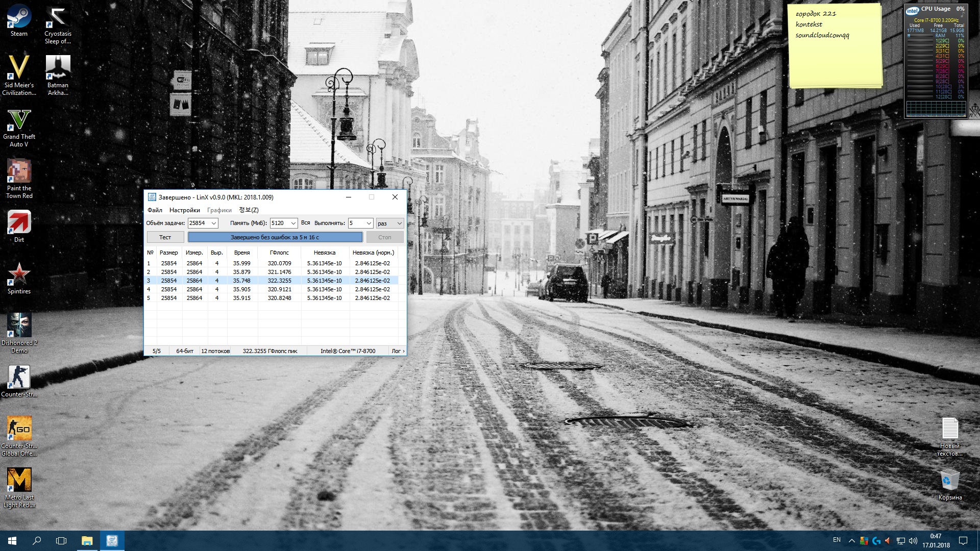Show hidden icons tray chevron
This screenshot has width=980, height=551.
(x=851, y=541)
